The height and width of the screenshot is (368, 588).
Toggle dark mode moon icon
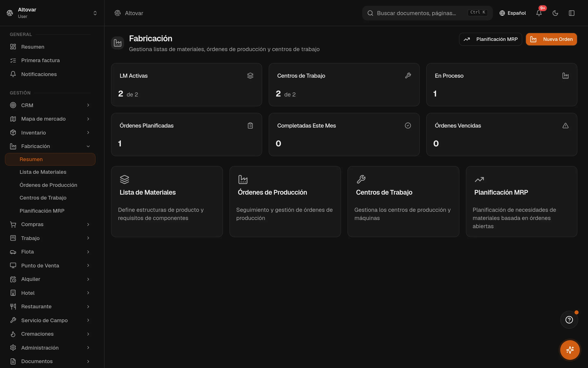[x=555, y=13]
